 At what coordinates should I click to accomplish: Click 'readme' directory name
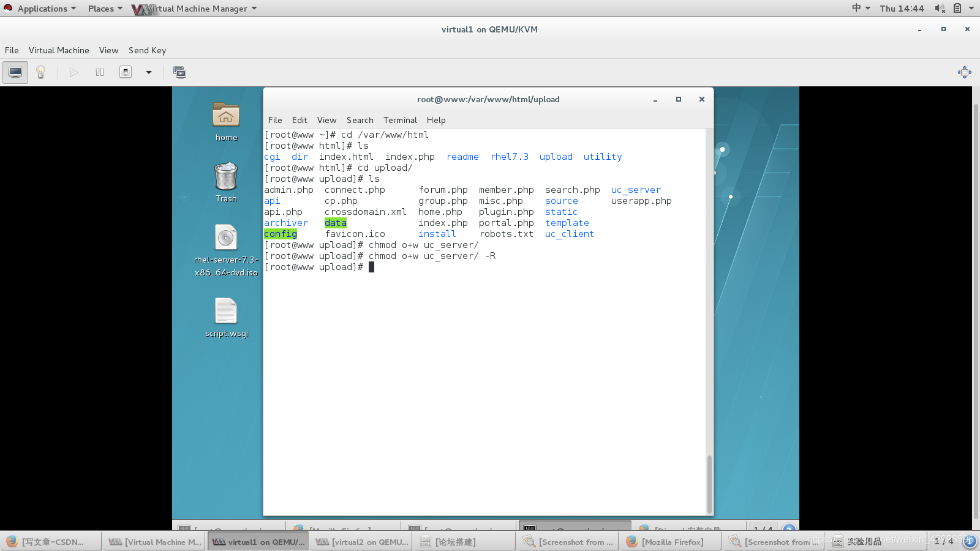tap(462, 157)
